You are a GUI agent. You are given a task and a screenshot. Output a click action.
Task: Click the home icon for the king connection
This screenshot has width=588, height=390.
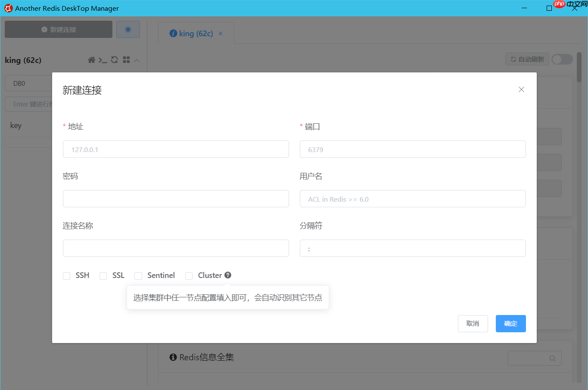coord(92,60)
